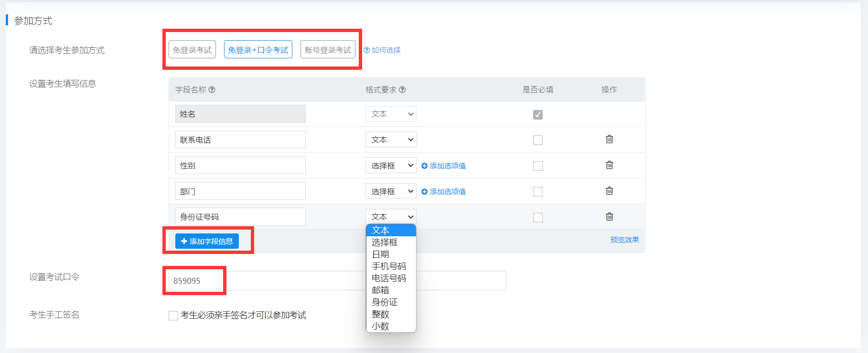The width and height of the screenshot is (868, 353).
Task: Click 设置考生填写信息 label
Action: tap(63, 84)
